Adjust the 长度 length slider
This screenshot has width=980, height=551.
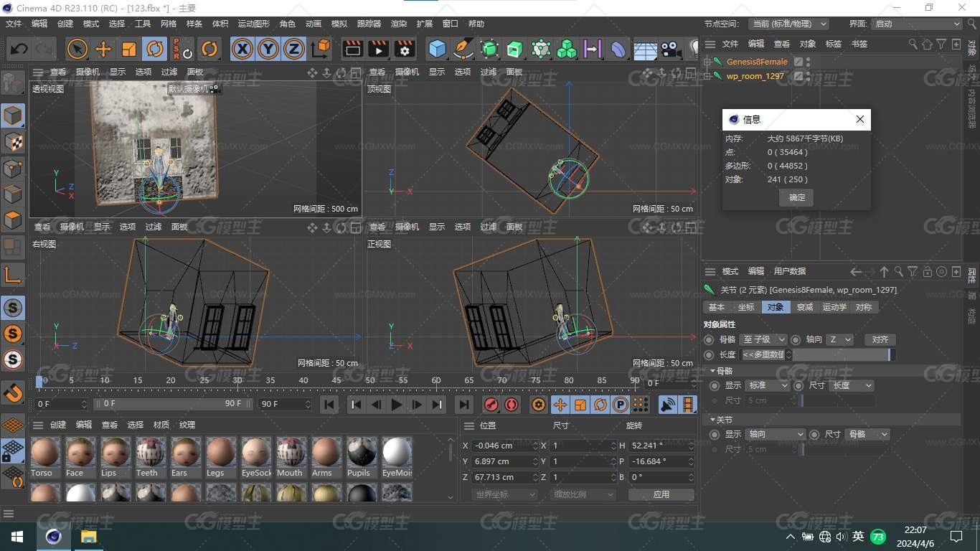(843, 354)
